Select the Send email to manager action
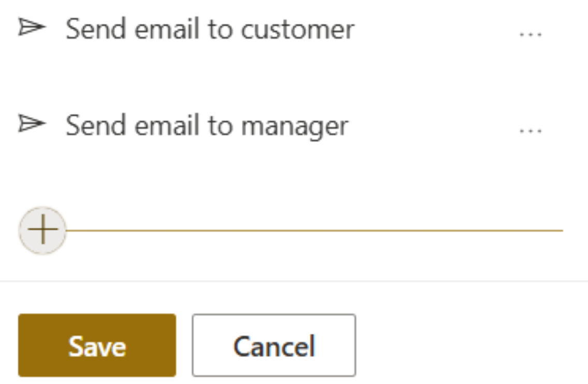The width and height of the screenshot is (588, 384). 207,126
